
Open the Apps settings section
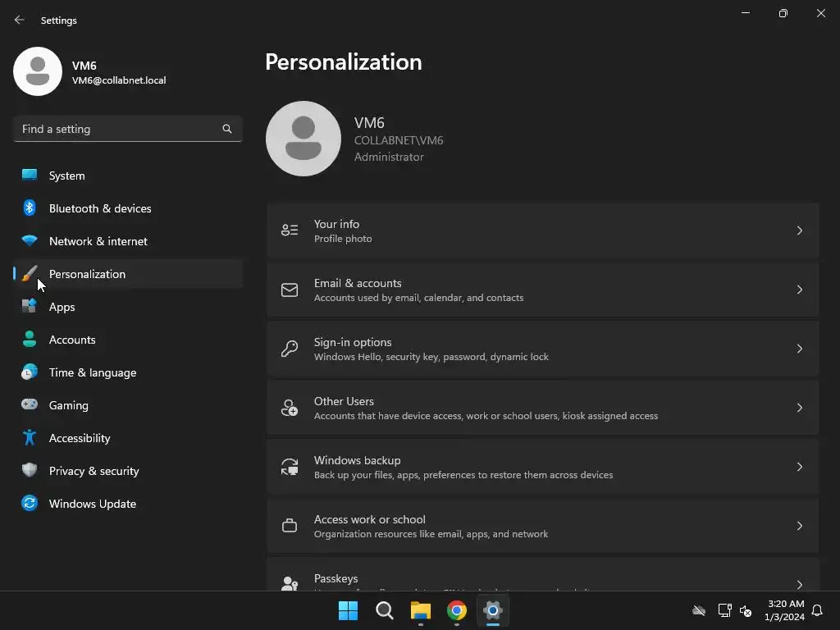tap(128, 307)
